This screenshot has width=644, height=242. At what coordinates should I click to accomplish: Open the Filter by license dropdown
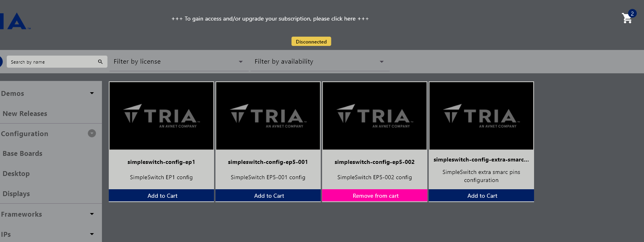tap(179, 62)
